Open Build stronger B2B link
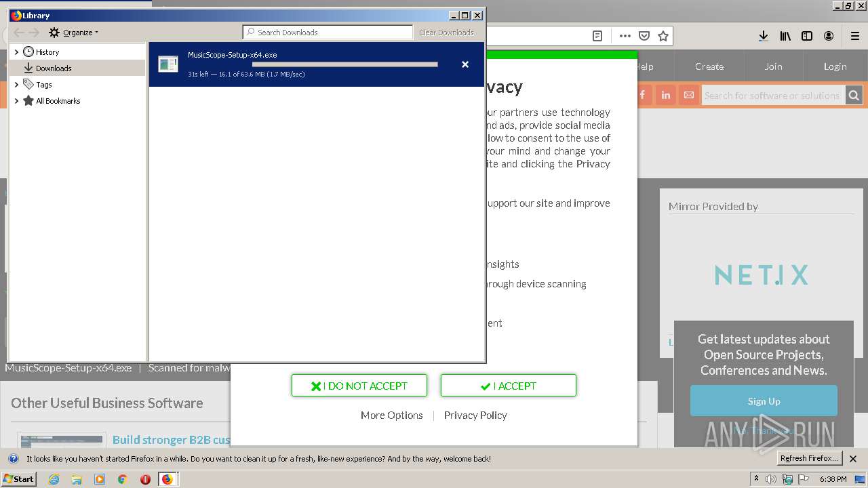Screen dimensions: 868x488 (172, 440)
